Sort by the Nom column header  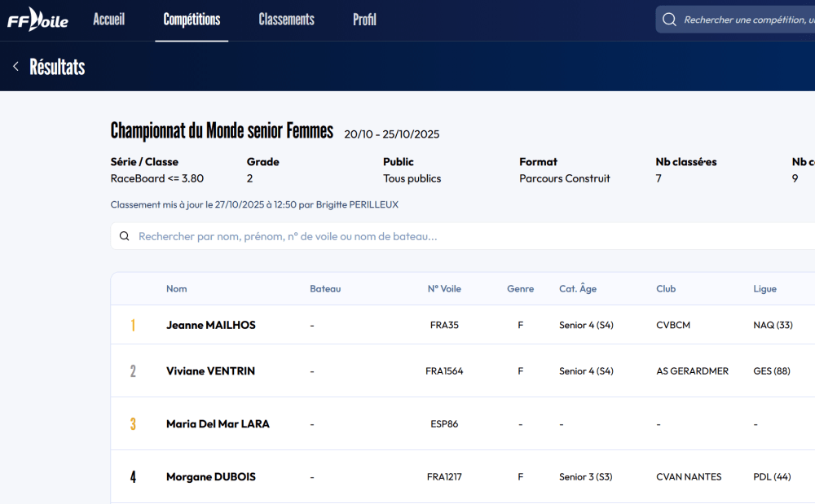tap(176, 289)
